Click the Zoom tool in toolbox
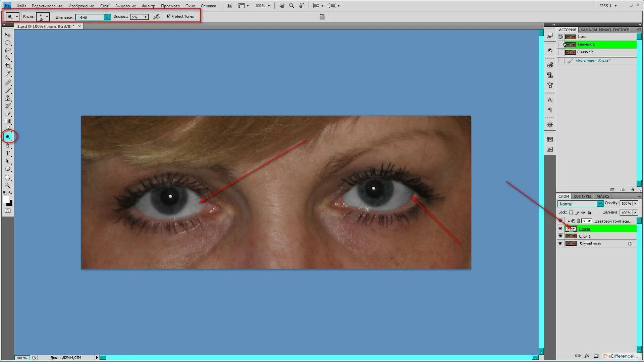This screenshot has height=362, width=644. coord(8,185)
